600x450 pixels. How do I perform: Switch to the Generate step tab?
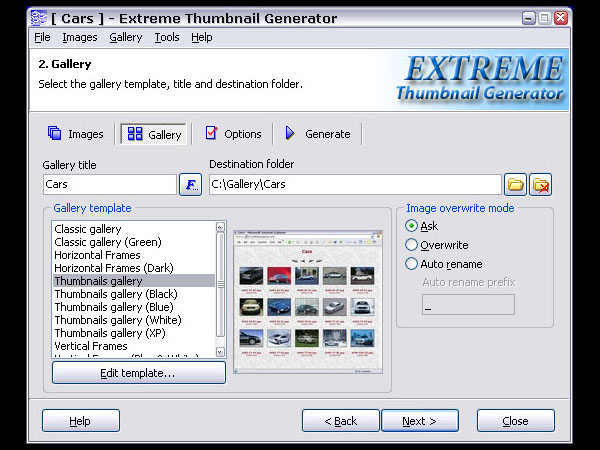[x=318, y=134]
